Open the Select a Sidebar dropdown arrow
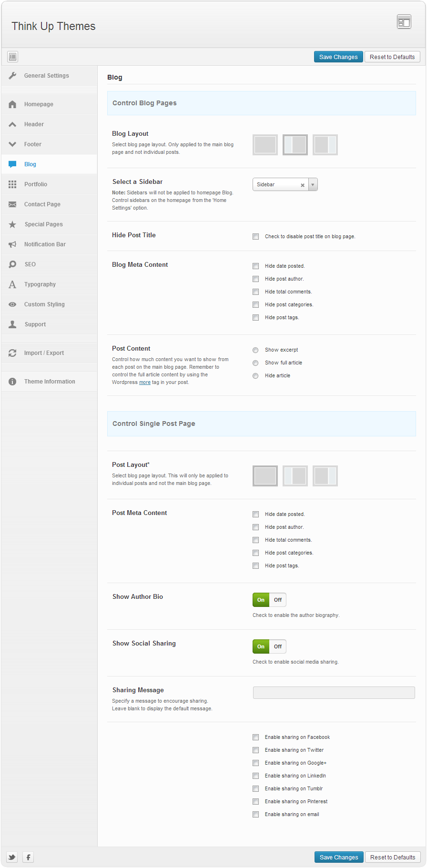This screenshot has height=868, width=427. point(313,184)
